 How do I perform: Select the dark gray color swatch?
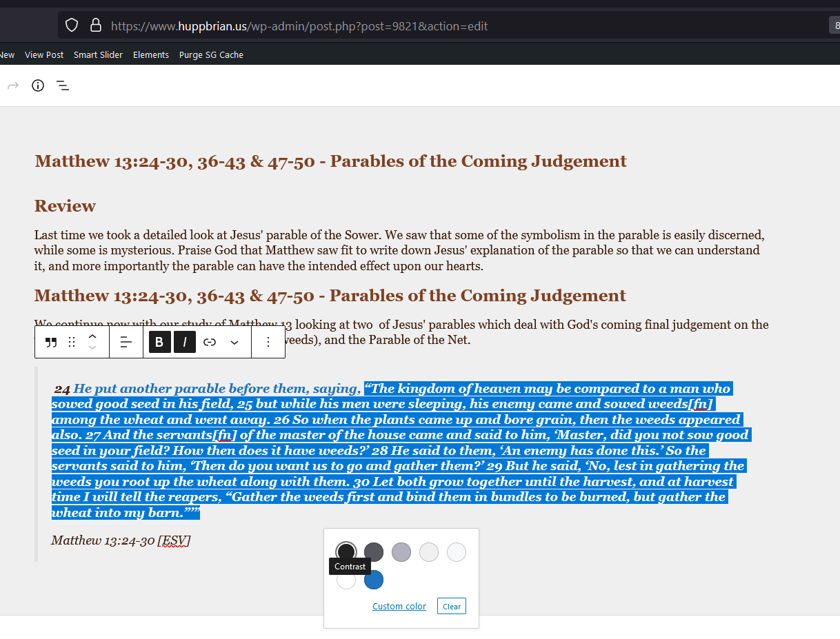click(x=374, y=552)
